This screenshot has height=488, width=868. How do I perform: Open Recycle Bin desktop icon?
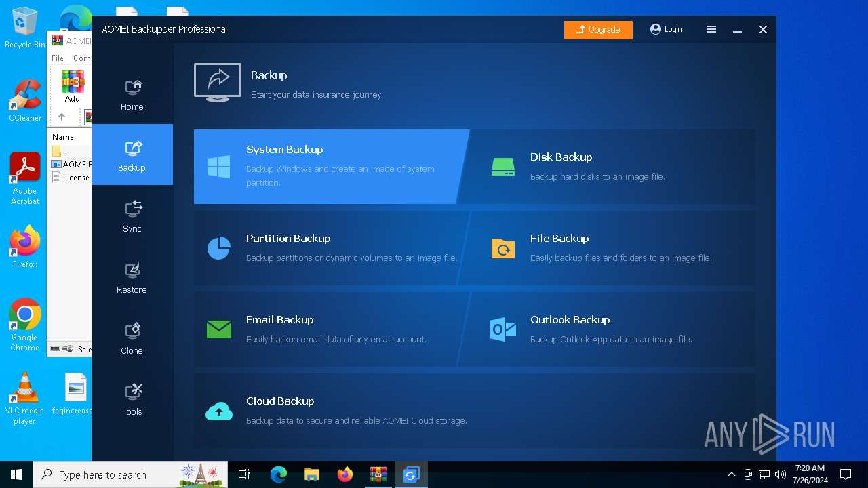point(24,28)
